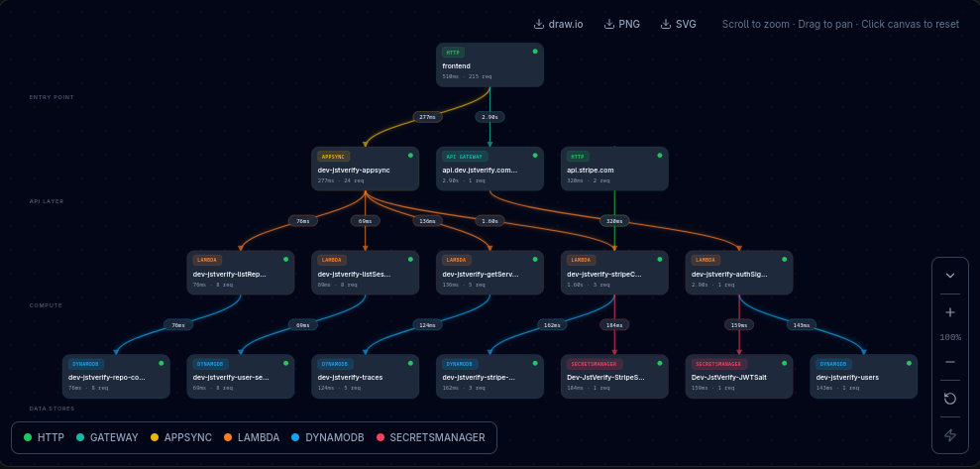
Task: Toggle the APPSYNC legend entry
Action: pos(180,437)
